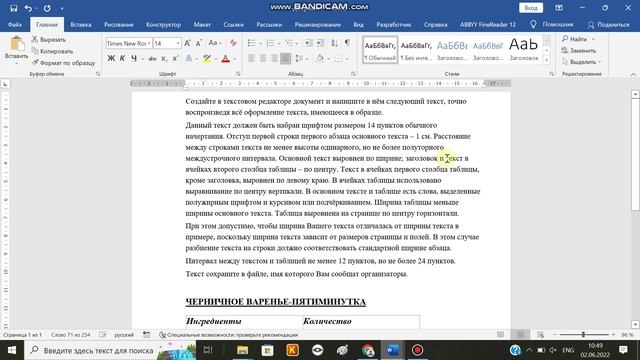Screen dimensions: 640x360
Task: Activate the Формат по образцу format painter
Action: pos(63,62)
